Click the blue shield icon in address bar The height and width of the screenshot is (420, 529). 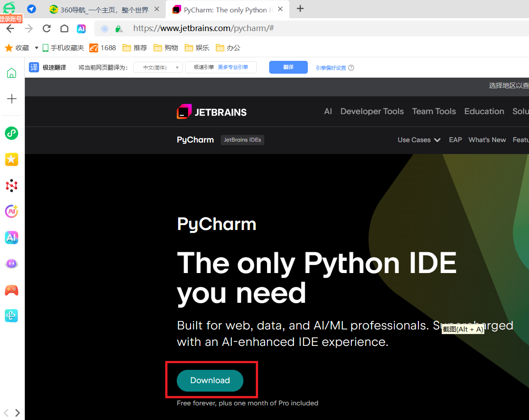[x=105, y=29]
